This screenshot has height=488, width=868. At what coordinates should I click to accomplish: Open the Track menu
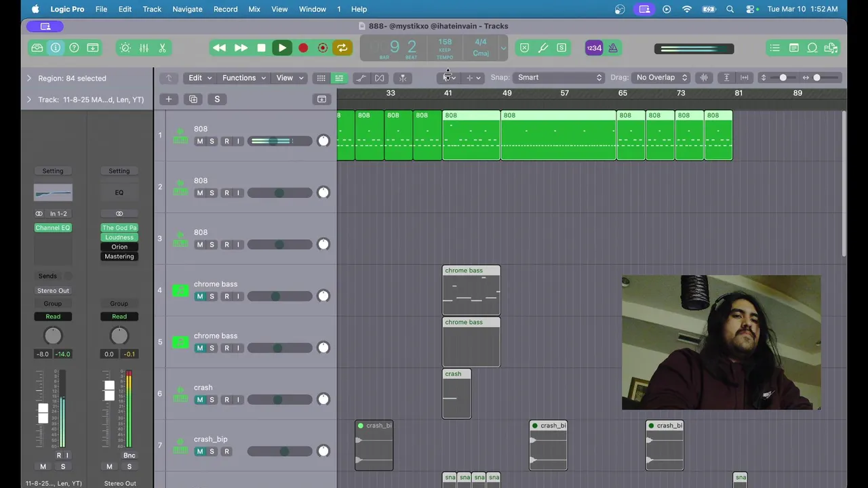point(152,9)
